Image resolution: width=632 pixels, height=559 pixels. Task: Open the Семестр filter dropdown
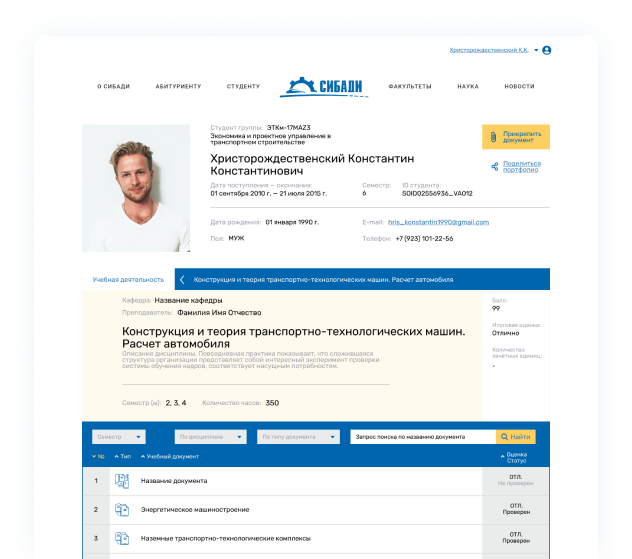point(118,437)
